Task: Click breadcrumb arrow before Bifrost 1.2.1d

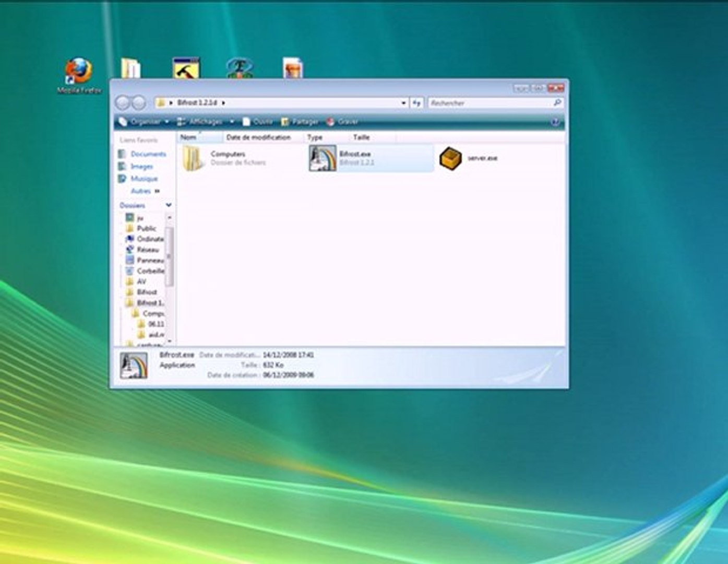Action: point(171,103)
